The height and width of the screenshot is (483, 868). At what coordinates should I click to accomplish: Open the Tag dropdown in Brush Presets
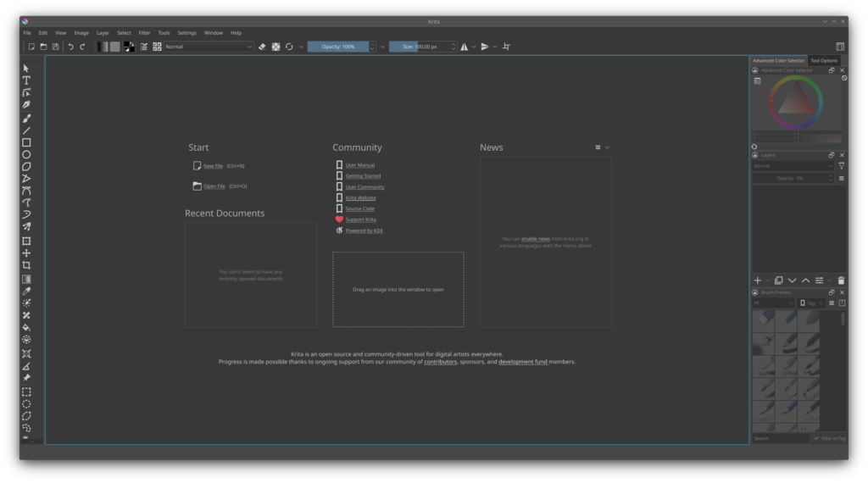811,303
